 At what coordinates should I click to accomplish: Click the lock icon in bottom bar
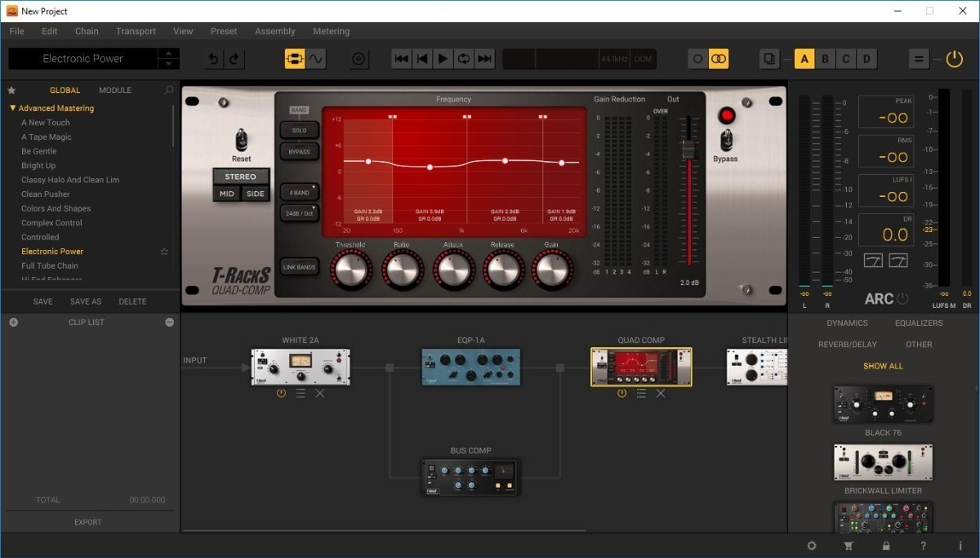886,546
